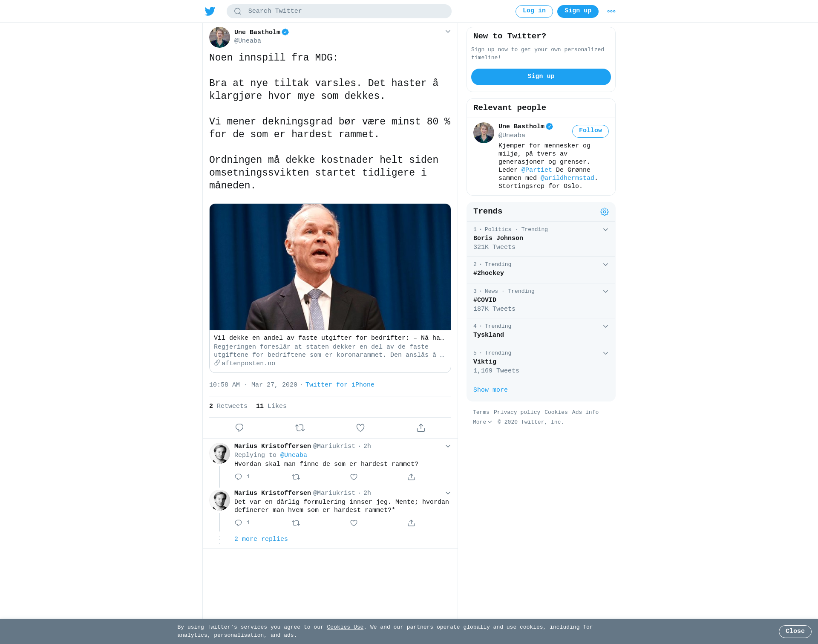818x644 pixels.
Task: Retweet Marius's second reply
Action: pos(296,523)
